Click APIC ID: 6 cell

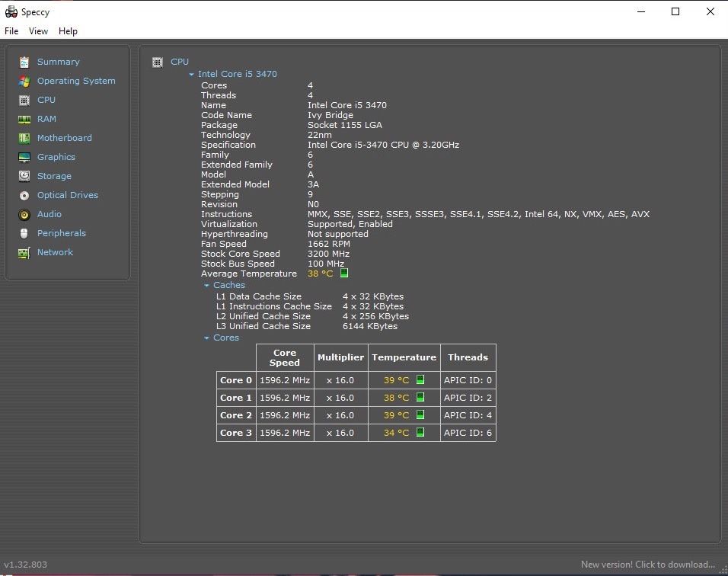click(x=468, y=433)
